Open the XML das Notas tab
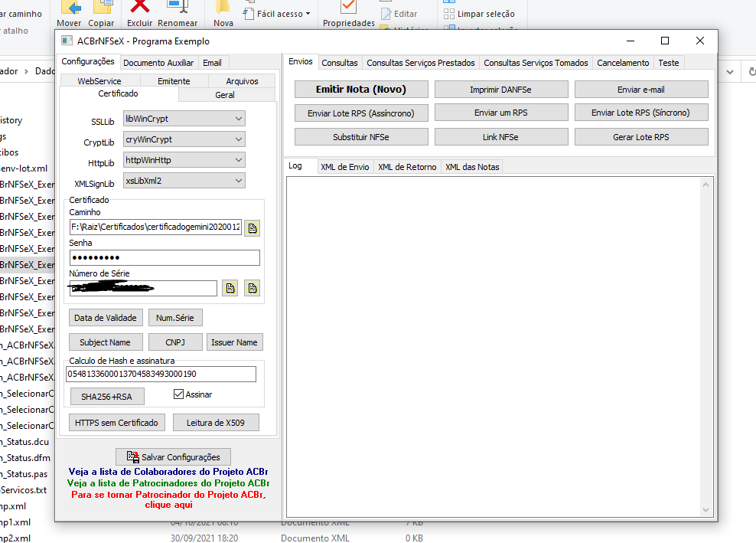The image size is (756, 543). coord(472,167)
